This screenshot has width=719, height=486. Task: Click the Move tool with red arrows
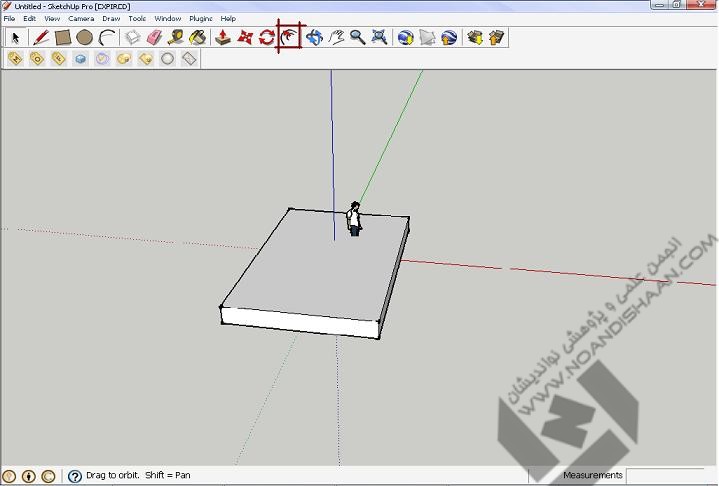[246, 38]
